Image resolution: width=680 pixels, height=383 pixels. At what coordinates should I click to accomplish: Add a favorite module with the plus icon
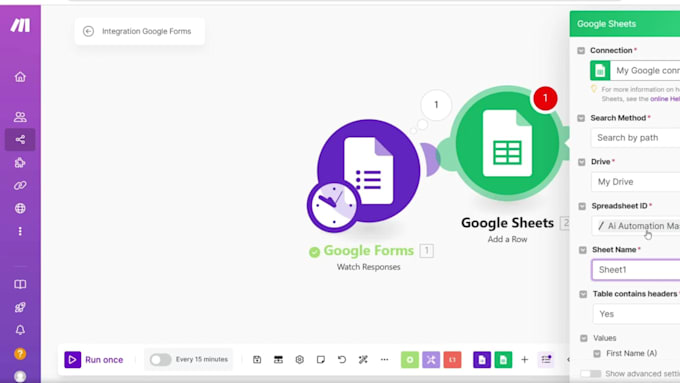(x=525, y=360)
